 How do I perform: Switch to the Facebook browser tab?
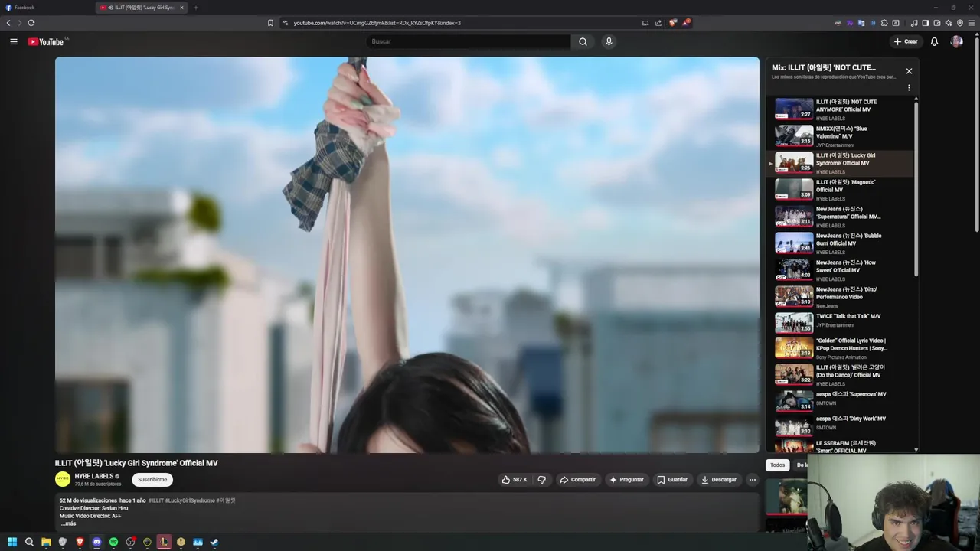(x=46, y=8)
